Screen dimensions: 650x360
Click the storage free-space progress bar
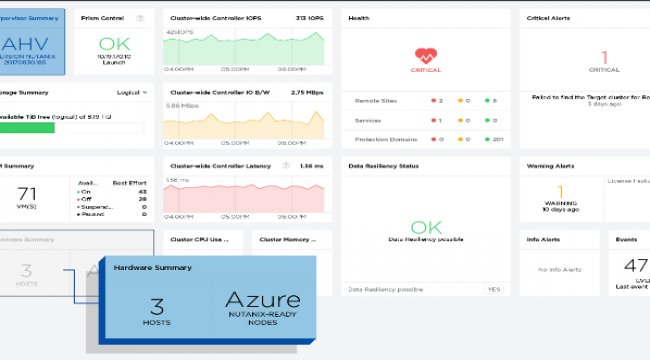tap(72, 128)
